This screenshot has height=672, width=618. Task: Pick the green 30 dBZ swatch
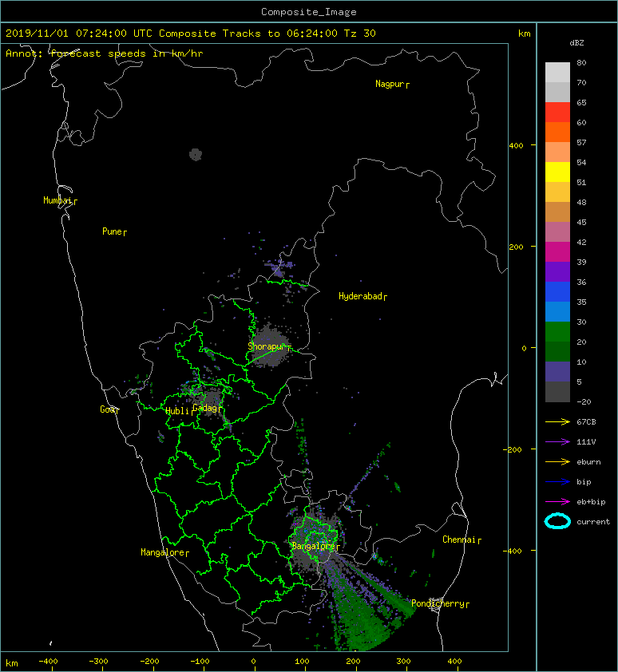[557, 331]
